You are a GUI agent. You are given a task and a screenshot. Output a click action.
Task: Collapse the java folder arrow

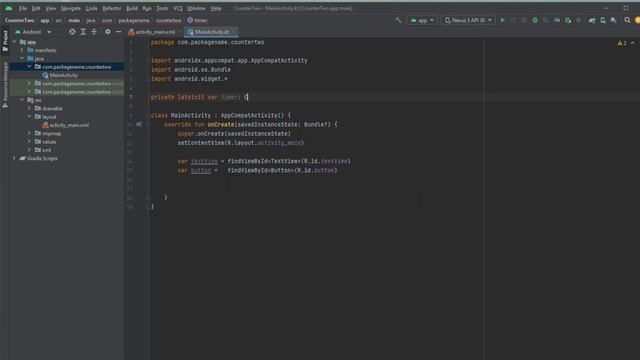pos(22,58)
